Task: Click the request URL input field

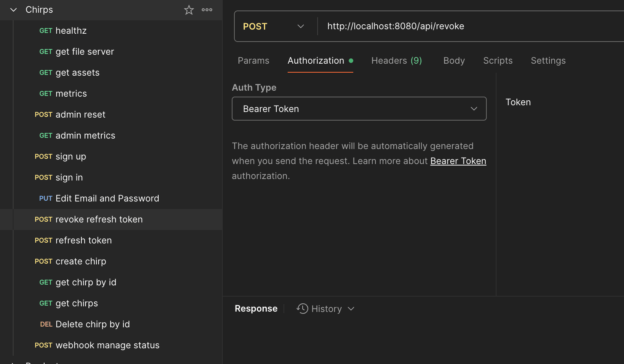Action: [450, 26]
